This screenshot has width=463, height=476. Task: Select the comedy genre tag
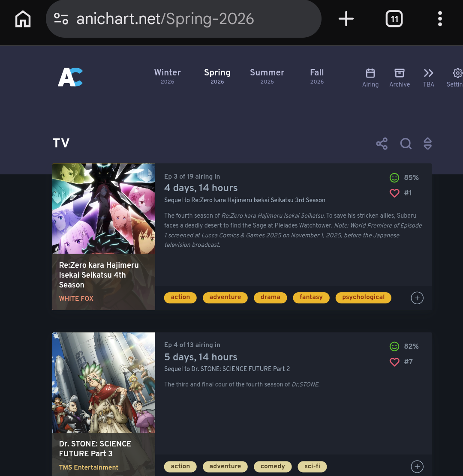click(273, 467)
